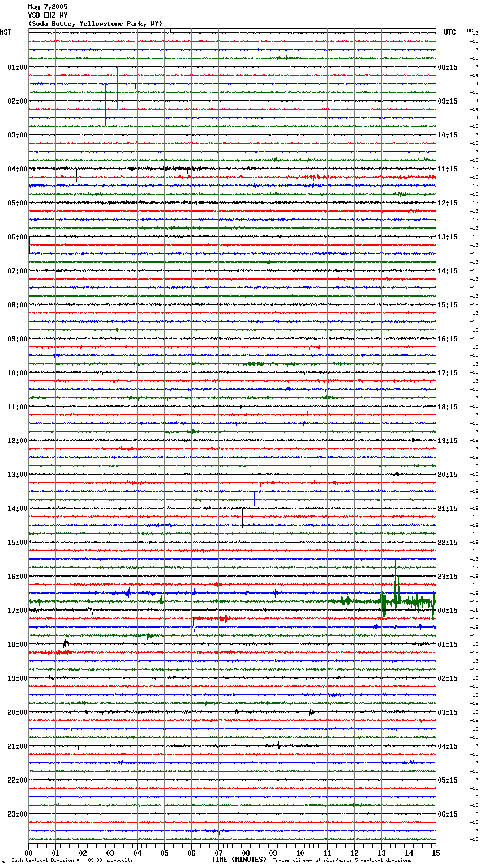Select the 23:00 MST time label
Screen dimensions: 481x868
click(18, 814)
